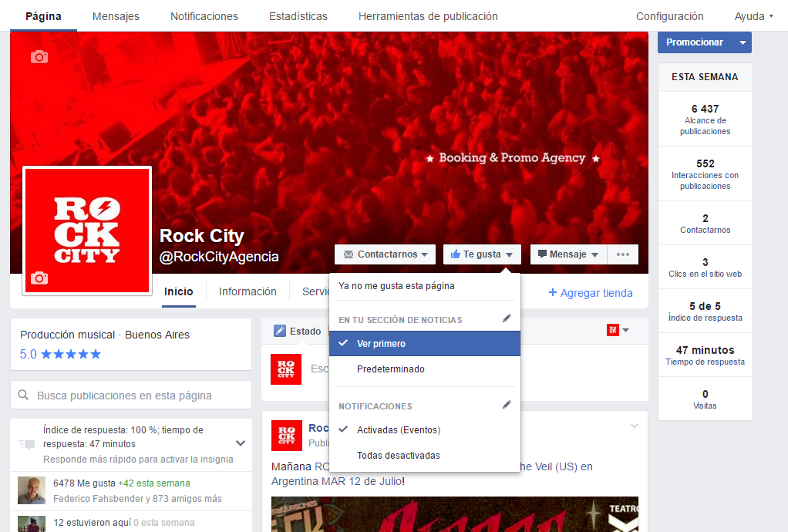Click Federico Fahsbender's profile thumbnail
Image resolution: width=788 pixels, height=532 pixels.
click(32, 490)
